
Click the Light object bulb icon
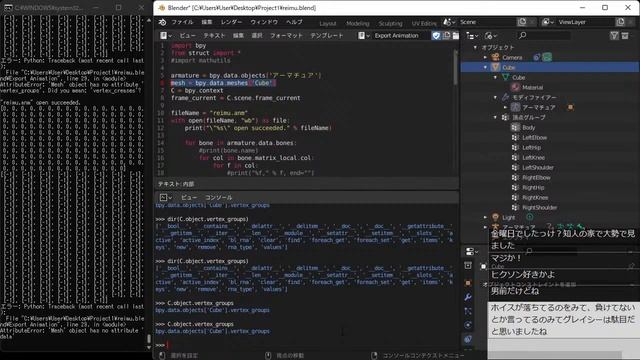pos(496,218)
